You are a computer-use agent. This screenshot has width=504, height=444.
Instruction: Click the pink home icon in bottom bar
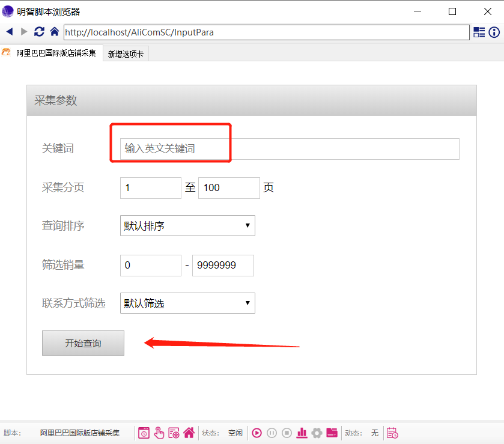click(189, 433)
